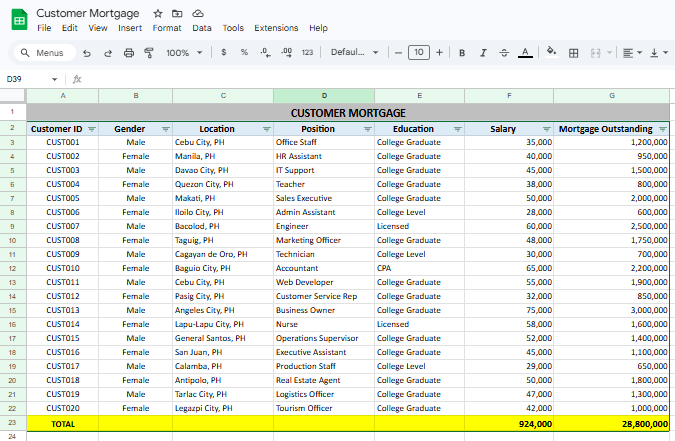This screenshot has width=675, height=441.
Task: Open Salary column filter
Action: 547,129
